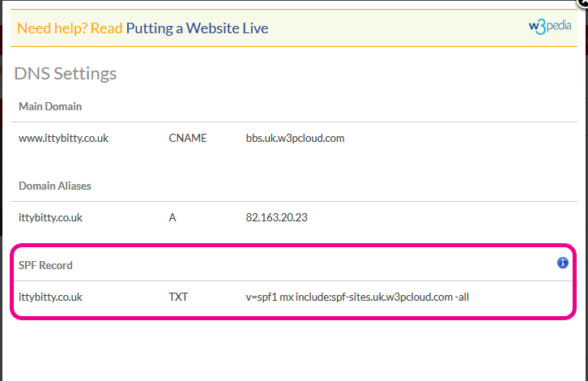This screenshot has height=381, width=588.
Task: Select the 82.163.20.23 IP address
Action: point(276,217)
